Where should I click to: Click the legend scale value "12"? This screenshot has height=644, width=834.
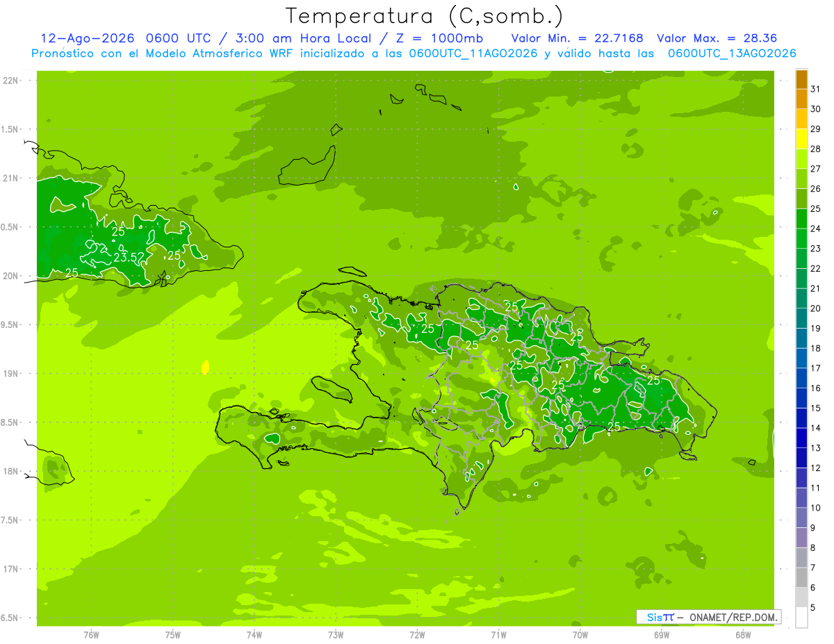pyautogui.click(x=815, y=468)
